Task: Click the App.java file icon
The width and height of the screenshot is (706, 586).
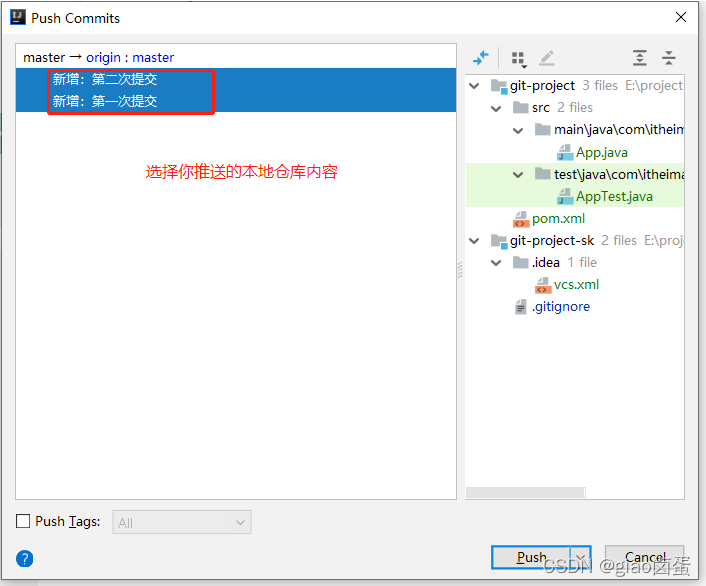Action: click(x=565, y=152)
